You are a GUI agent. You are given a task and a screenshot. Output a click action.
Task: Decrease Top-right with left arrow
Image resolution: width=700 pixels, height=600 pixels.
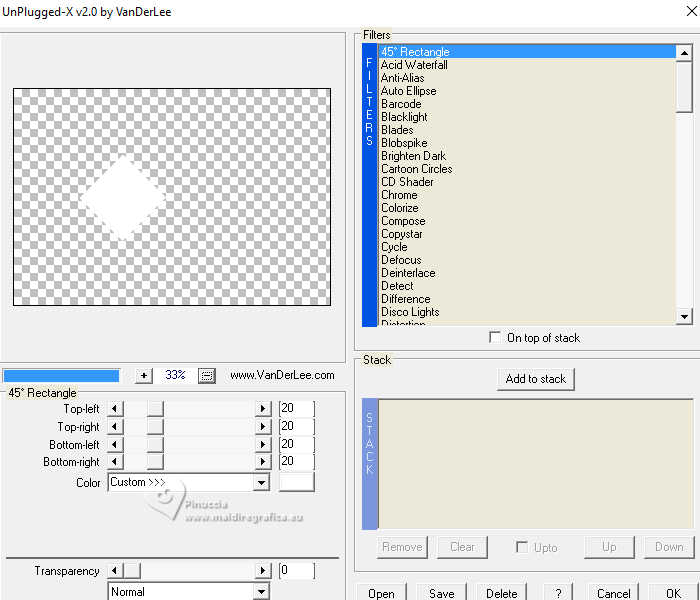click(x=115, y=426)
